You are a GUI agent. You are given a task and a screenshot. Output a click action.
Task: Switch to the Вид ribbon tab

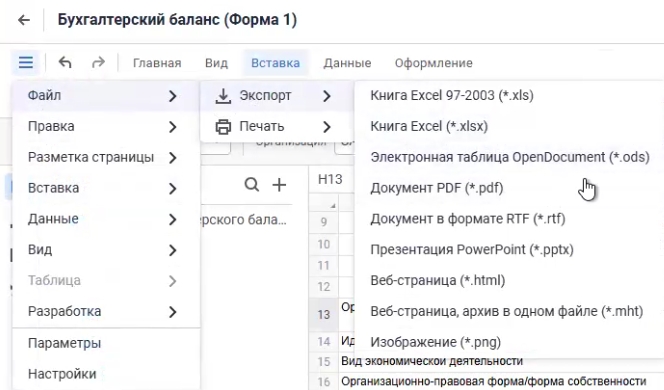pyautogui.click(x=216, y=63)
